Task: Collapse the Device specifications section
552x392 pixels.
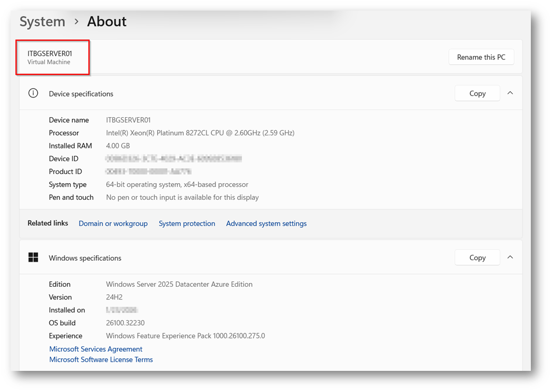Action: pos(510,93)
